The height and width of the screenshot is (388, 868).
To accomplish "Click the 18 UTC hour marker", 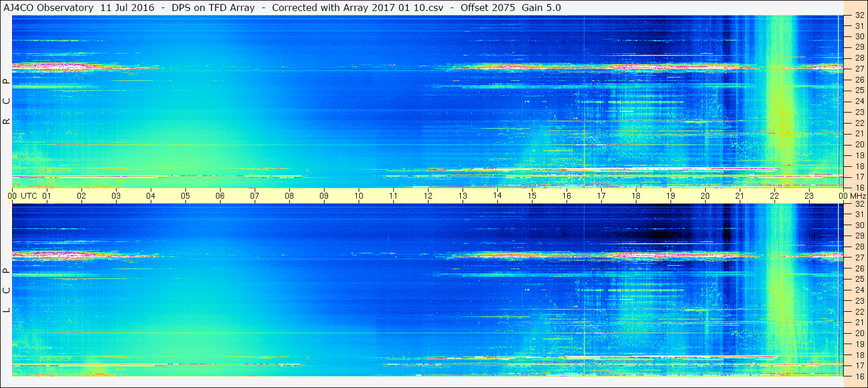I will (636, 196).
